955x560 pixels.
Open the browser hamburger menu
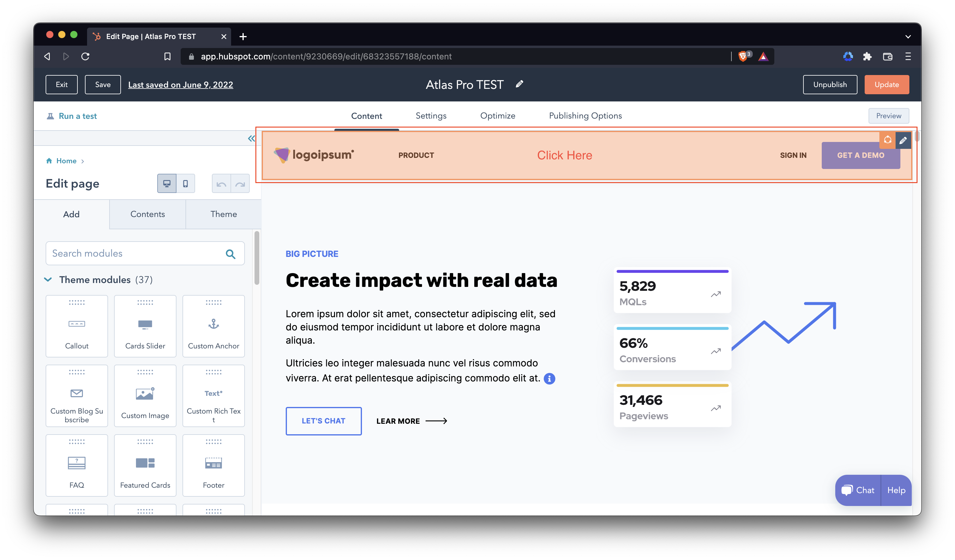908,56
